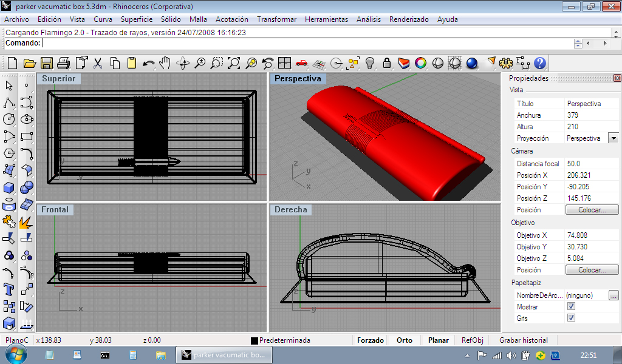Select the Pan view hand tool
622x364 pixels.
pos(165,63)
